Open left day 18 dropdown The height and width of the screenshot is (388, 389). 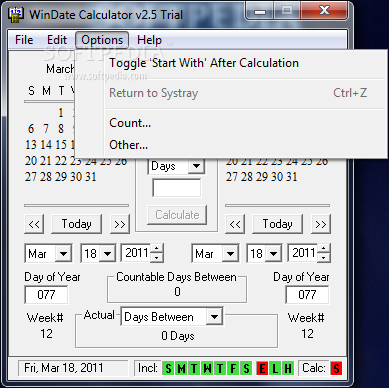107,254
